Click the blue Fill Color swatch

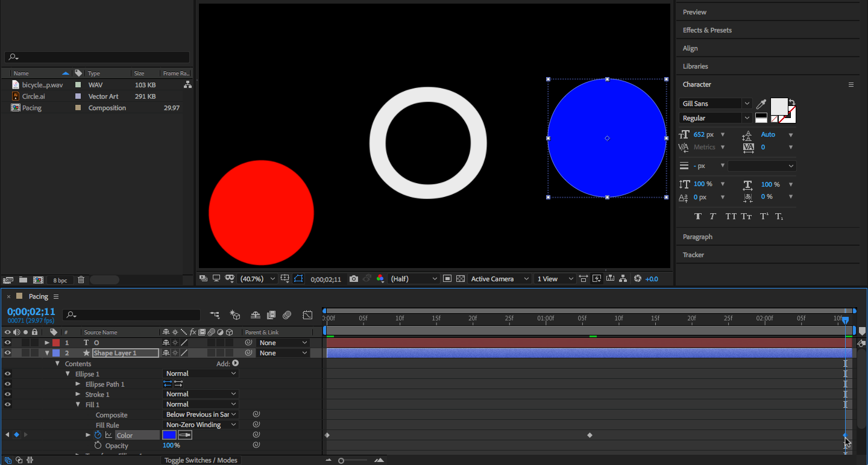pos(169,435)
